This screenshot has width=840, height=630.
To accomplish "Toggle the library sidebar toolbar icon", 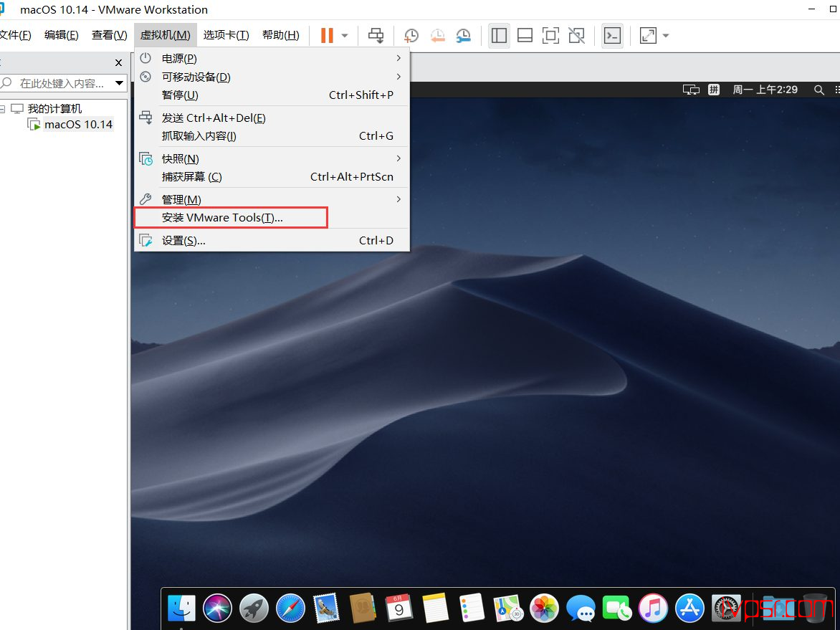I will (500, 35).
